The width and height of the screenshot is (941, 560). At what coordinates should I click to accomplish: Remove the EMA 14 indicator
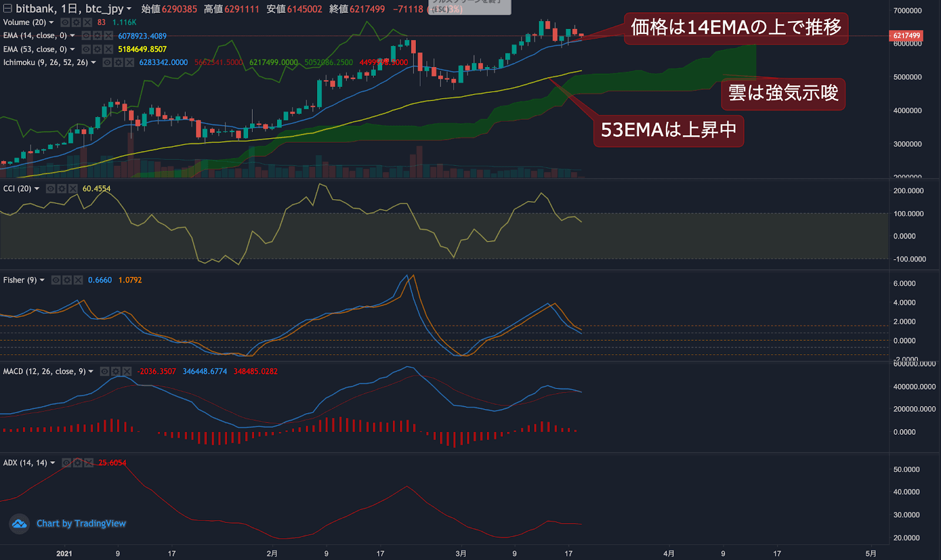click(108, 36)
